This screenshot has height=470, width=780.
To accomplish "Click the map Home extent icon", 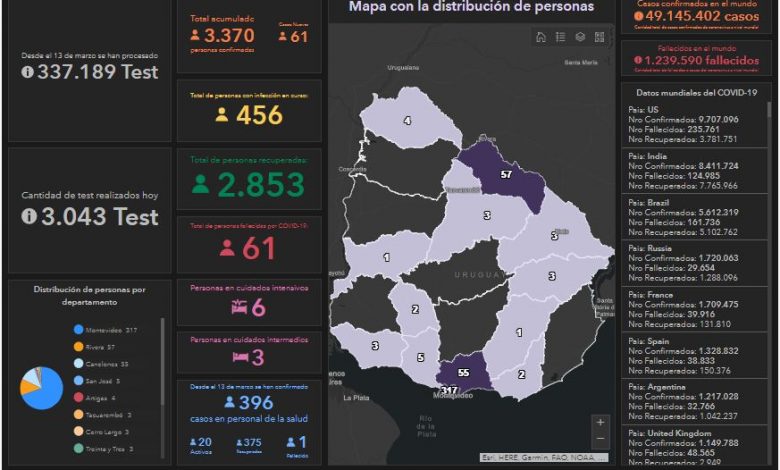I will tap(541, 37).
